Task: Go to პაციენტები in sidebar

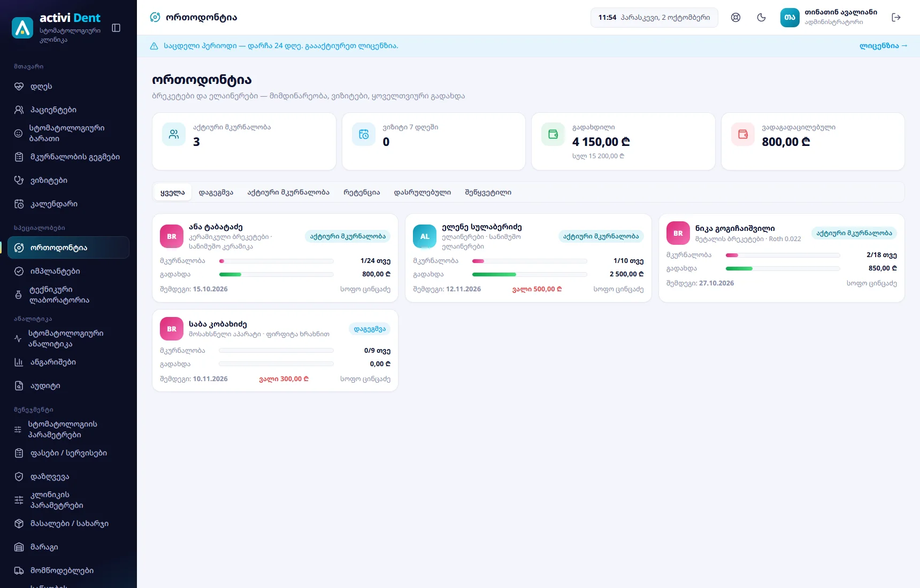Action: tap(68, 110)
